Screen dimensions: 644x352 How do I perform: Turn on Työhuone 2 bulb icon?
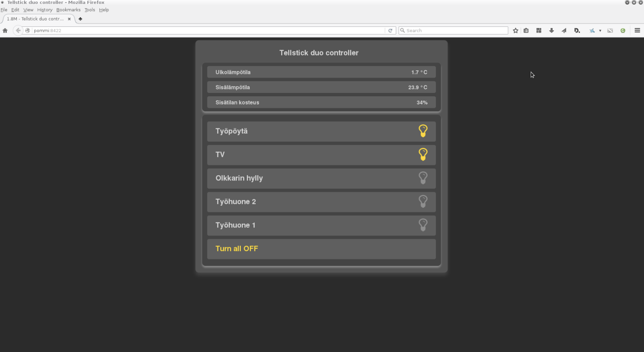[423, 202]
